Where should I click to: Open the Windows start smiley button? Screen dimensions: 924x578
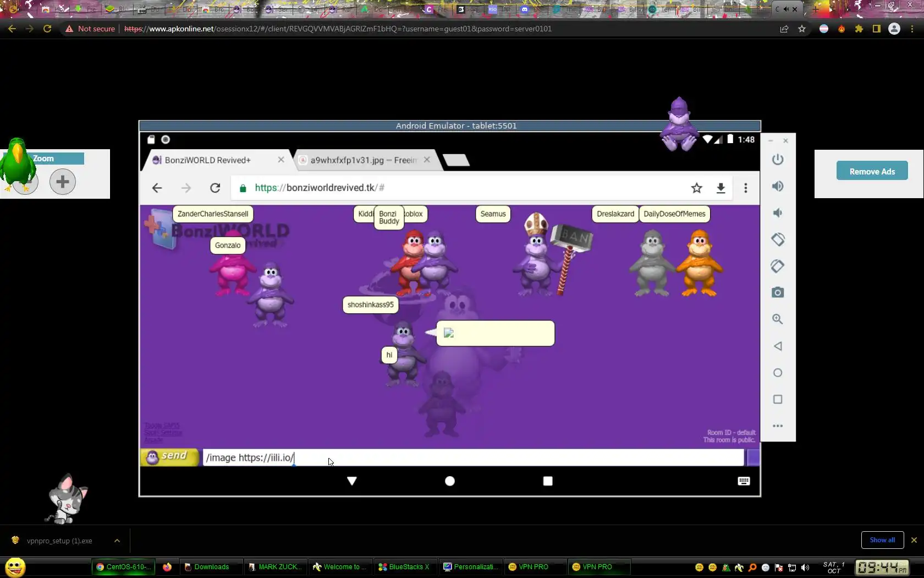point(15,567)
